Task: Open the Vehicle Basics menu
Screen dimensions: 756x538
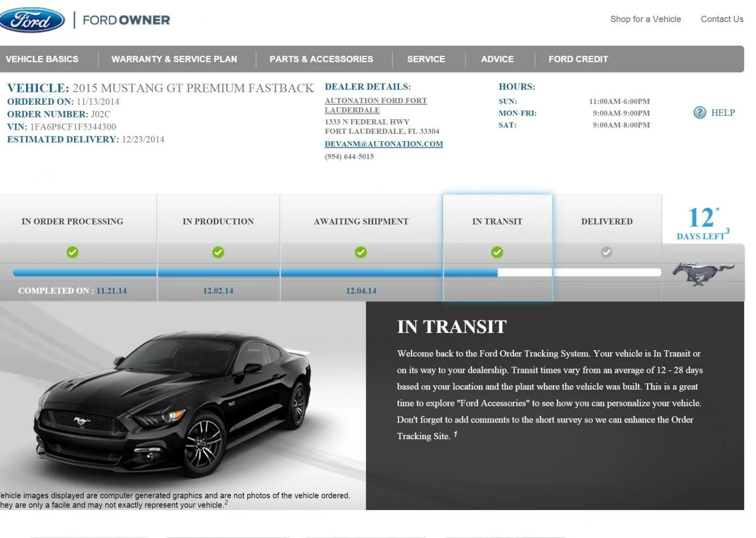Action: tap(42, 59)
